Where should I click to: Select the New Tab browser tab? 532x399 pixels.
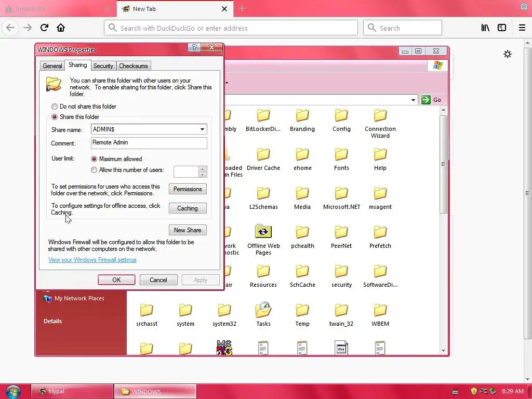170,9
